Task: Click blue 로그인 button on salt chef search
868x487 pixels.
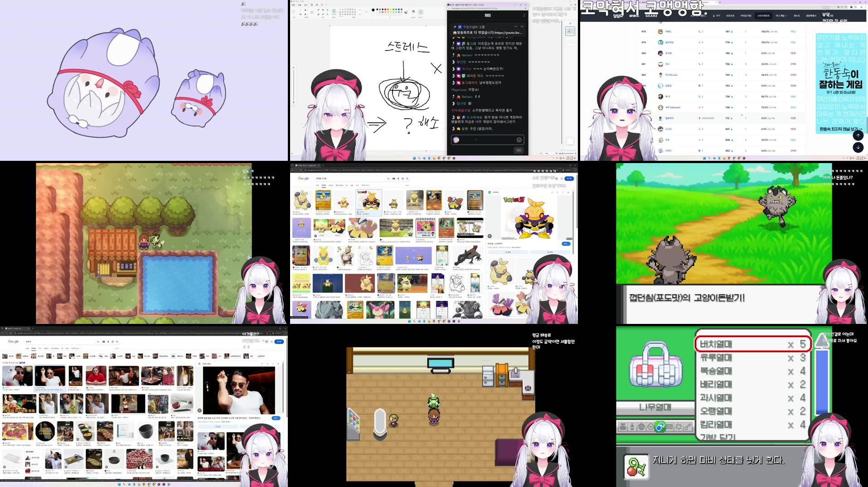Action: tap(279, 342)
